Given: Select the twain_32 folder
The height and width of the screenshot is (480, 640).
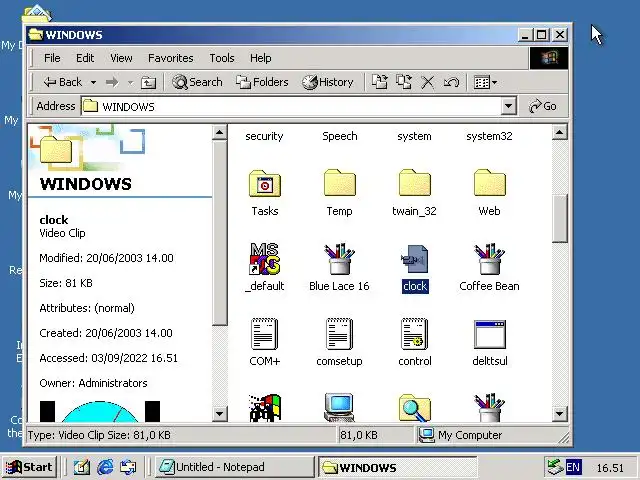Looking at the screenshot, I should 414,184.
